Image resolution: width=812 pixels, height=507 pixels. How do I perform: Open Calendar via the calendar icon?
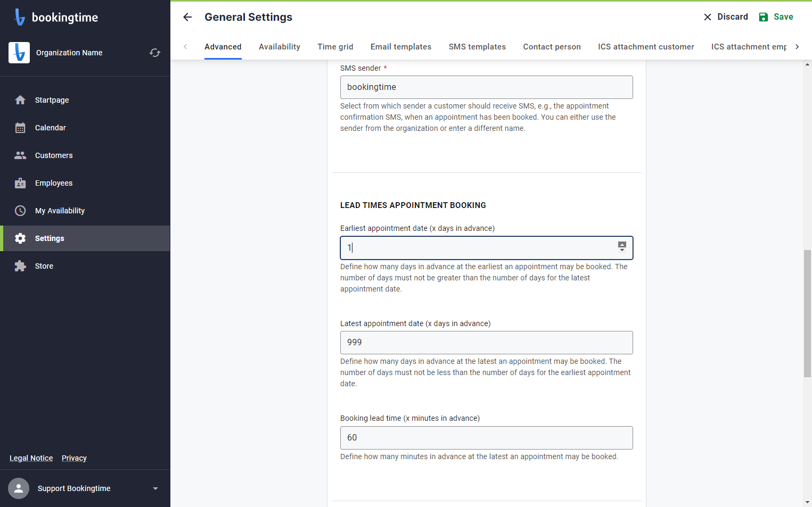pos(20,128)
